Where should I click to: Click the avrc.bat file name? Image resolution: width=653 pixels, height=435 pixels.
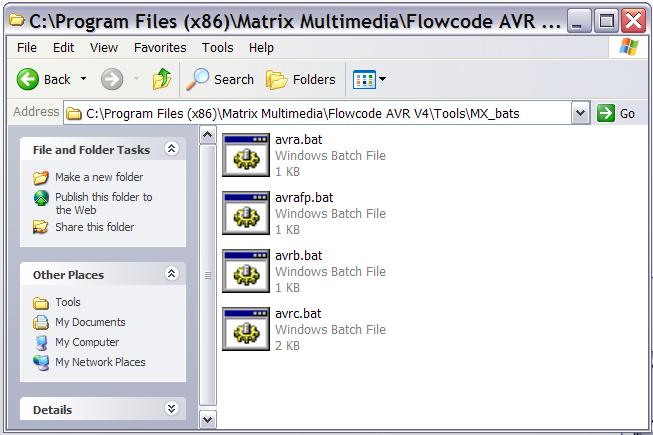(298, 313)
